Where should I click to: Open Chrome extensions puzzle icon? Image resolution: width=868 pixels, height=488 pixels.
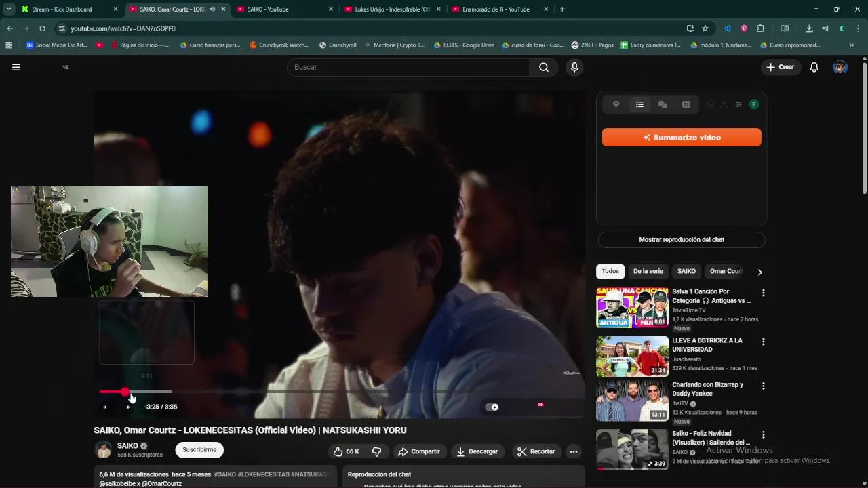(760, 28)
